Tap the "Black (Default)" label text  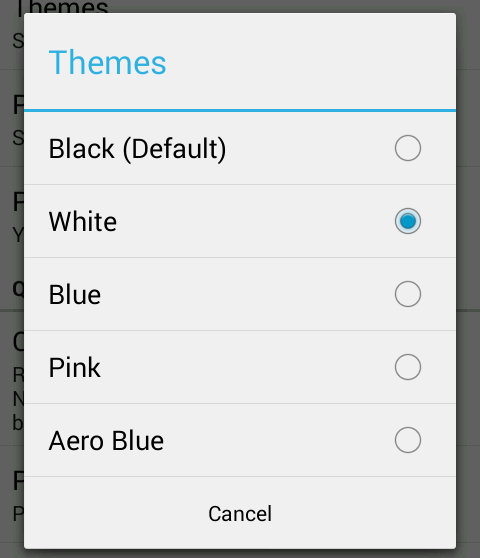tap(137, 149)
